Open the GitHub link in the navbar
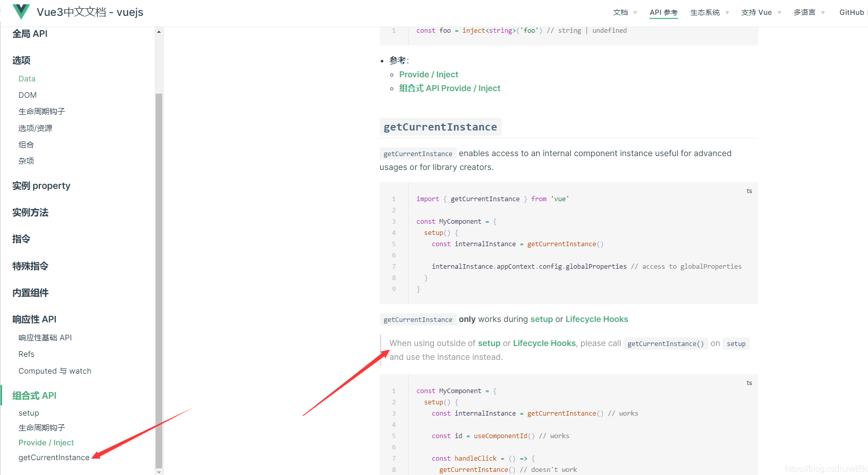868x475 pixels. click(x=851, y=12)
